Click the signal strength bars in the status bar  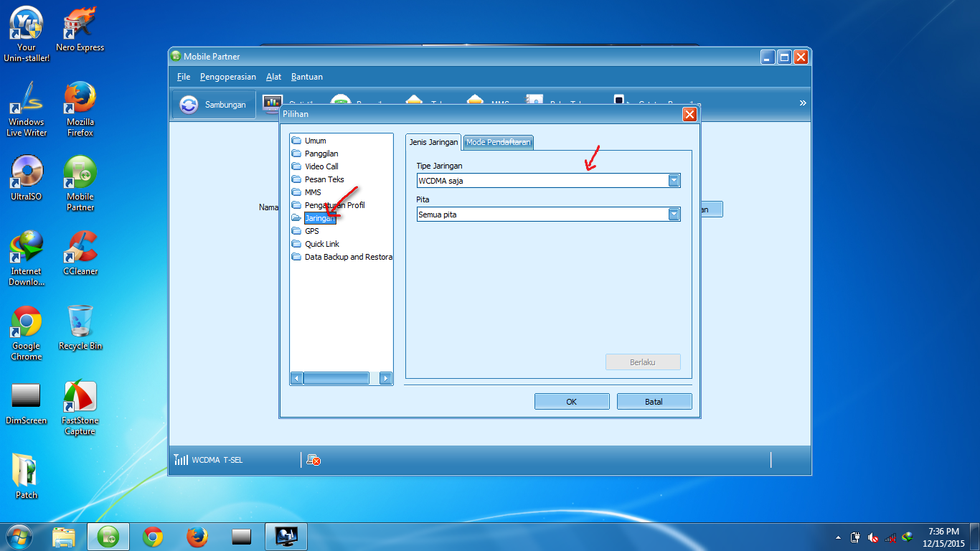(182, 460)
